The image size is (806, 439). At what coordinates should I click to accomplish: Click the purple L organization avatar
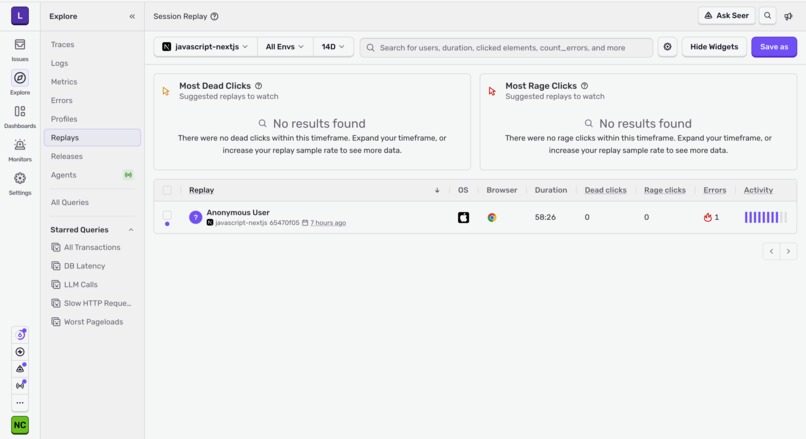pos(20,15)
